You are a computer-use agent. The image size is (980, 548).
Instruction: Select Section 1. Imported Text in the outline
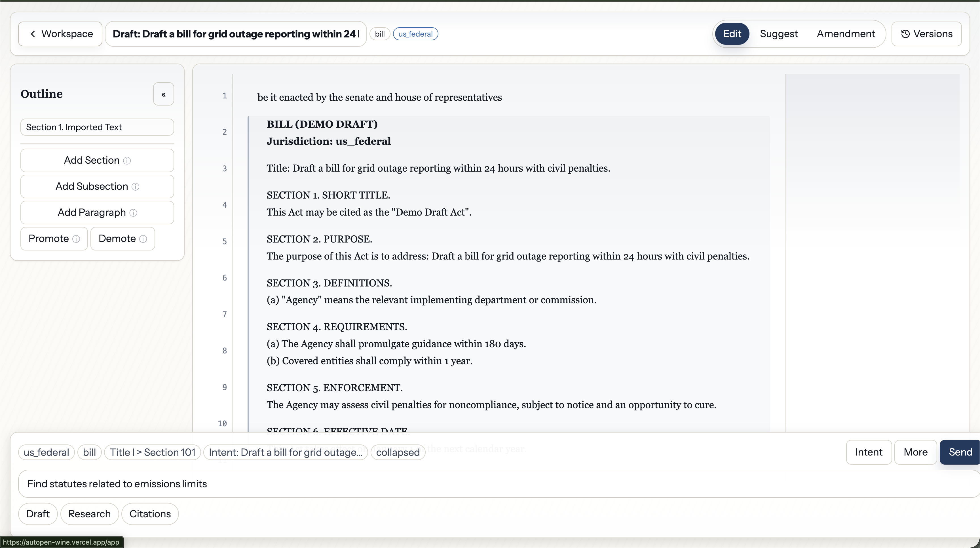pyautogui.click(x=97, y=127)
